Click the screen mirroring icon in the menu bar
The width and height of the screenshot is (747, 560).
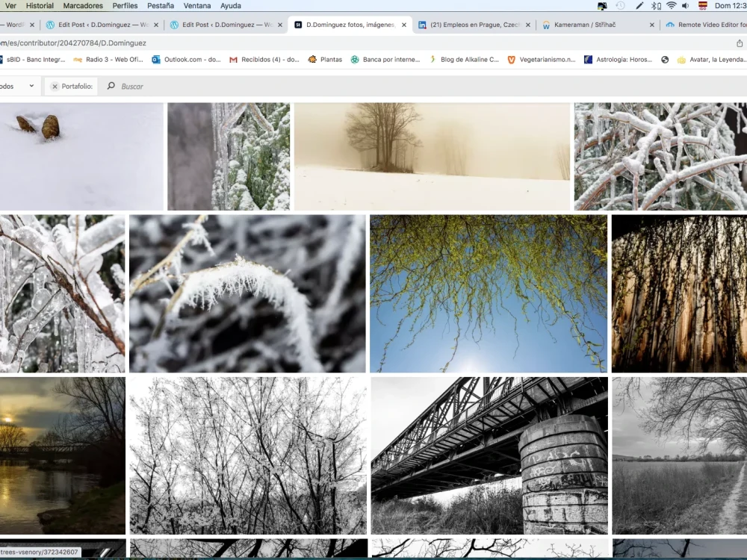[x=602, y=6]
